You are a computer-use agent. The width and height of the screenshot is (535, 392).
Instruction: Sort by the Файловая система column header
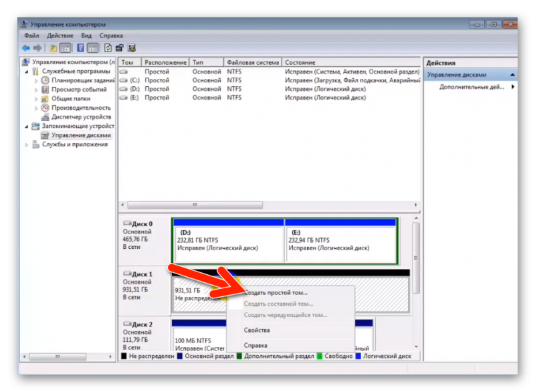click(253, 62)
